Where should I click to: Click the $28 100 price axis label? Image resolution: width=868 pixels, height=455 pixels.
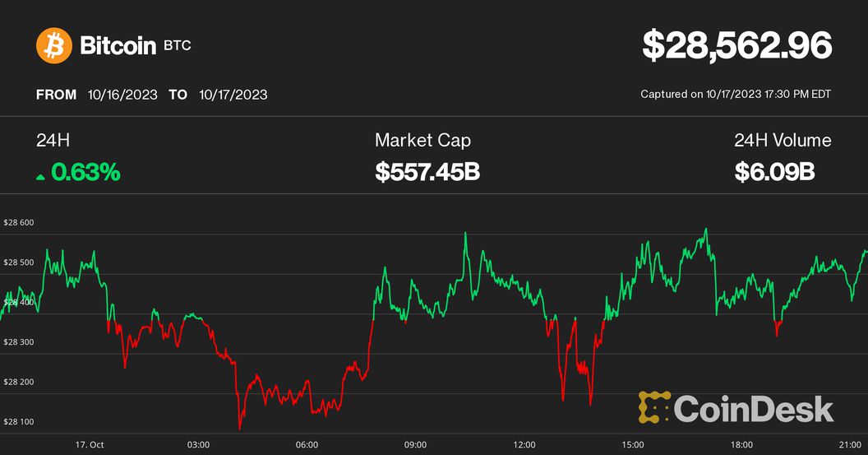(18, 422)
